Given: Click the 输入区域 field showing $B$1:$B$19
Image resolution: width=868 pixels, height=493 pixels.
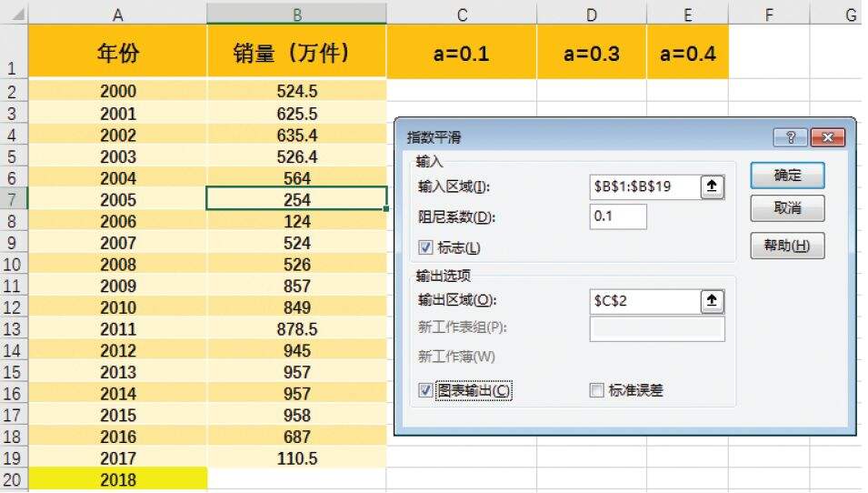Looking at the screenshot, I should pyautogui.click(x=645, y=186).
